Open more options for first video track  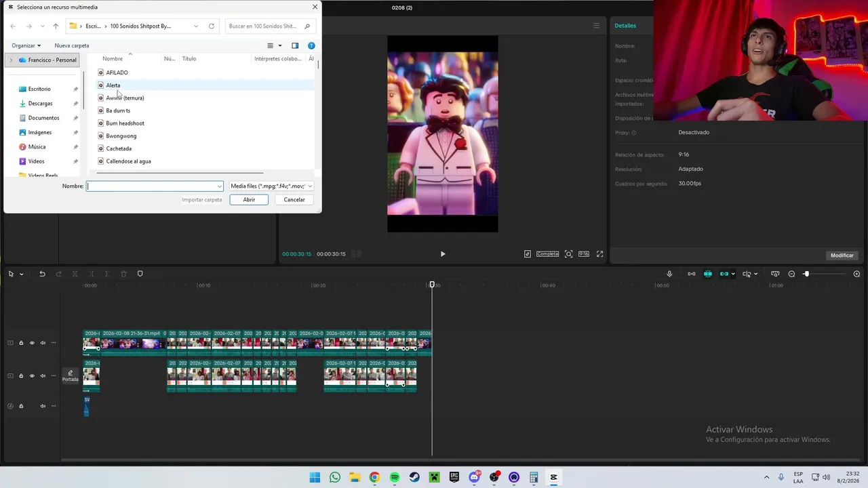click(x=54, y=343)
